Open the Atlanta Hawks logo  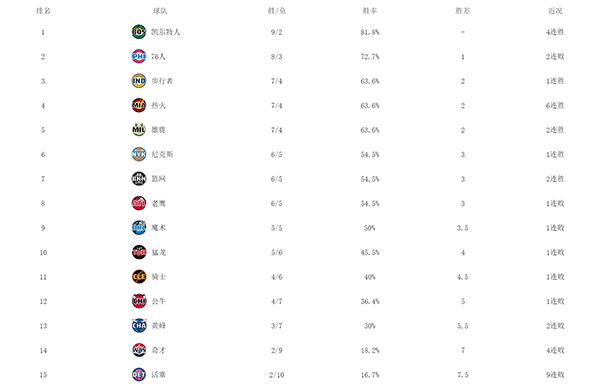click(139, 203)
